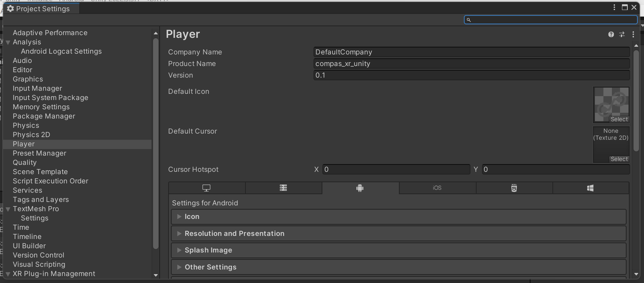
Task: Select the Android robot platform tab
Action: pos(360,188)
